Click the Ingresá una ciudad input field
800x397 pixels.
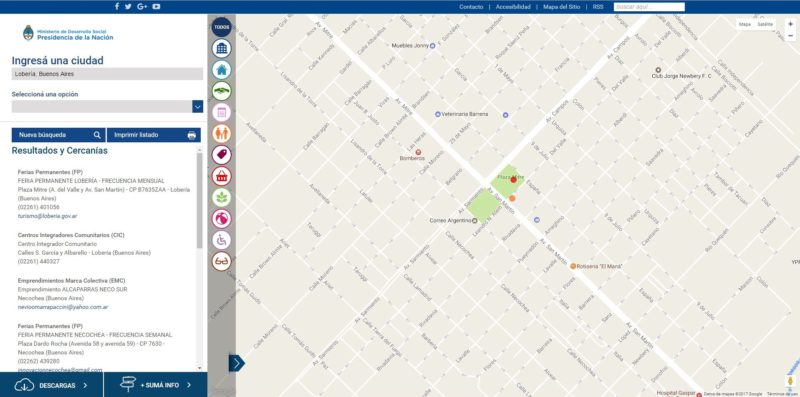107,74
